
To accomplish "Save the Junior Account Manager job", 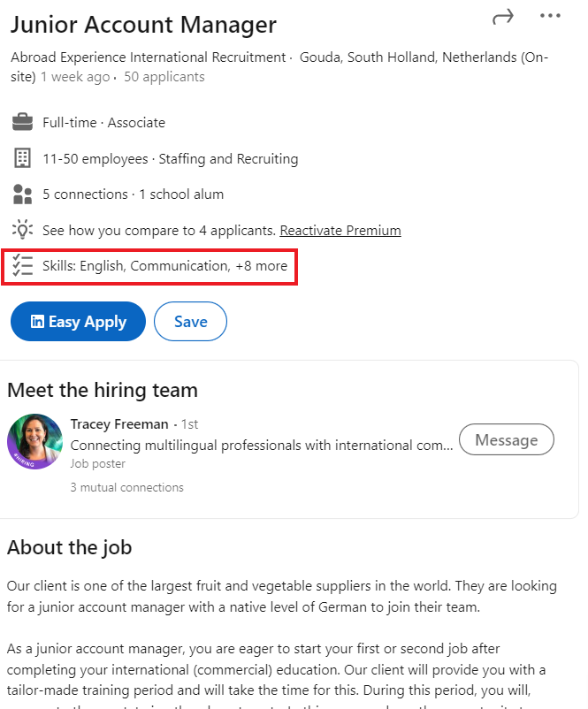I will [x=190, y=321].
